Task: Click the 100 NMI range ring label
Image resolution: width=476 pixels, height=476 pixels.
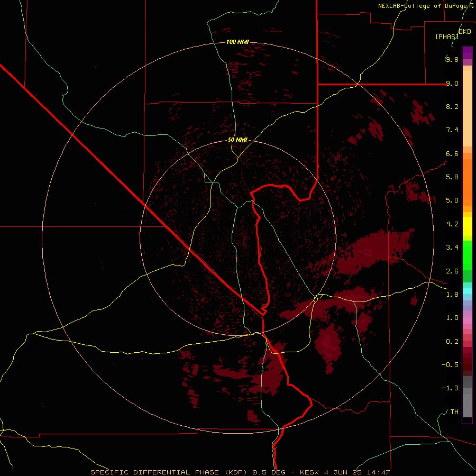Action: coord(237,42)
